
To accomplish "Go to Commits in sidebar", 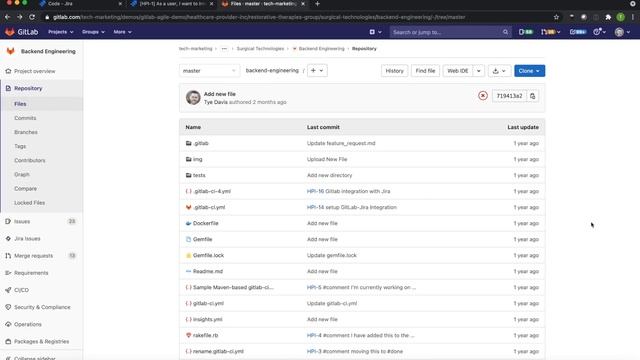I will pyautogui.click(x=25, y=118).
